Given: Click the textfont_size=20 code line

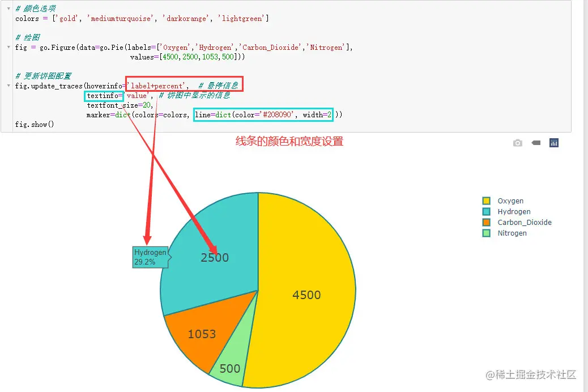Looking at the screenshot, I should point(120,105).
